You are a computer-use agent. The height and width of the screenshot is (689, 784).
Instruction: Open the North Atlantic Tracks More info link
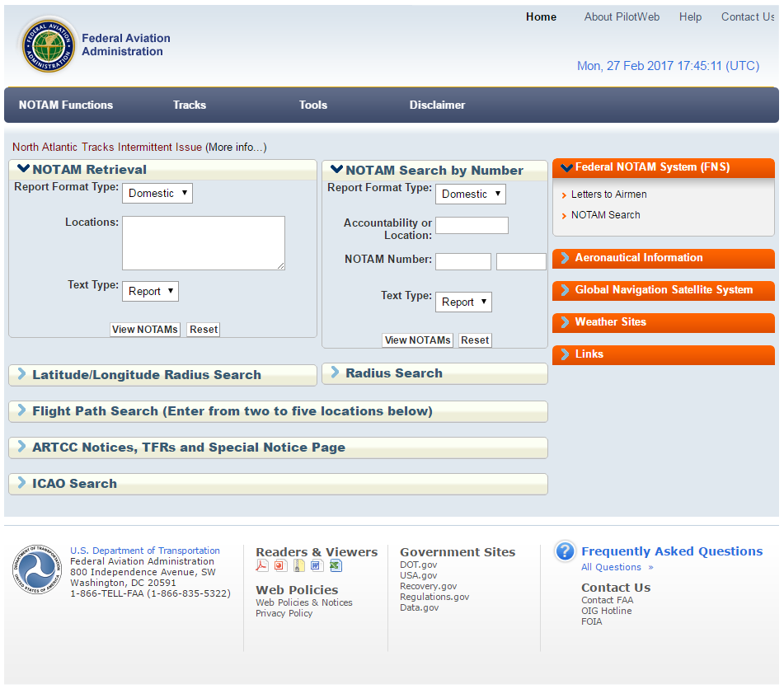[236, 147]
